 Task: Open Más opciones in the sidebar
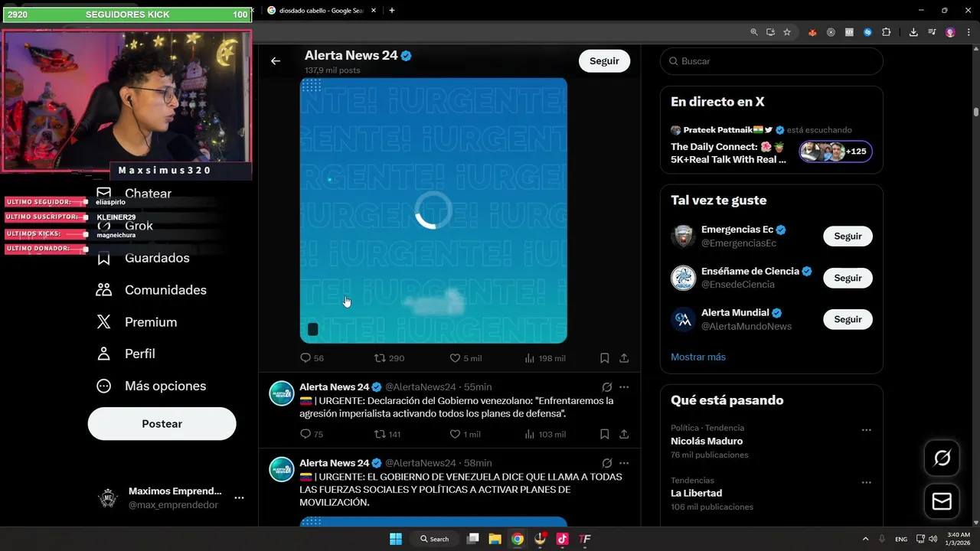151,386
